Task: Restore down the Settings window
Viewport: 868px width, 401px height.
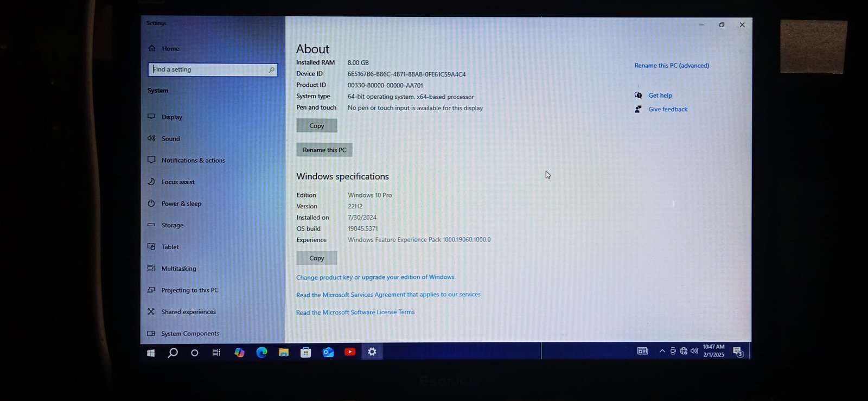Action: click(x=722, y=25)
